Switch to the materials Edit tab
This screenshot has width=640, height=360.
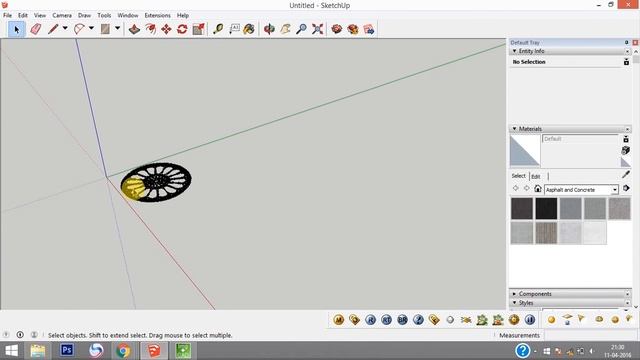536,176
